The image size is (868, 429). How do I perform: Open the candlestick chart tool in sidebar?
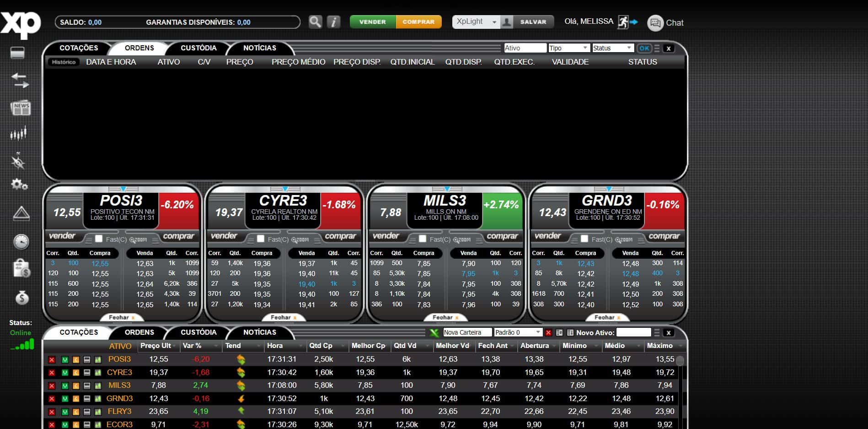pyautogui.click(x=19, y=134)
